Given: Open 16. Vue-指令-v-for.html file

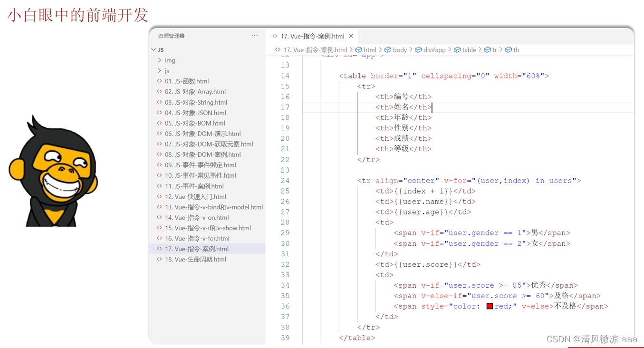Looking at the screenshot, I should pos(197,238).
